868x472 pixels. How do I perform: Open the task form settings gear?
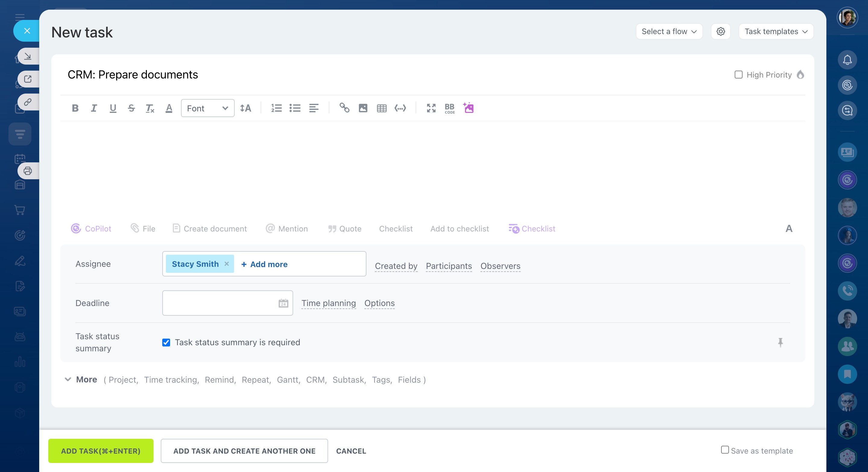coord(721,31)
